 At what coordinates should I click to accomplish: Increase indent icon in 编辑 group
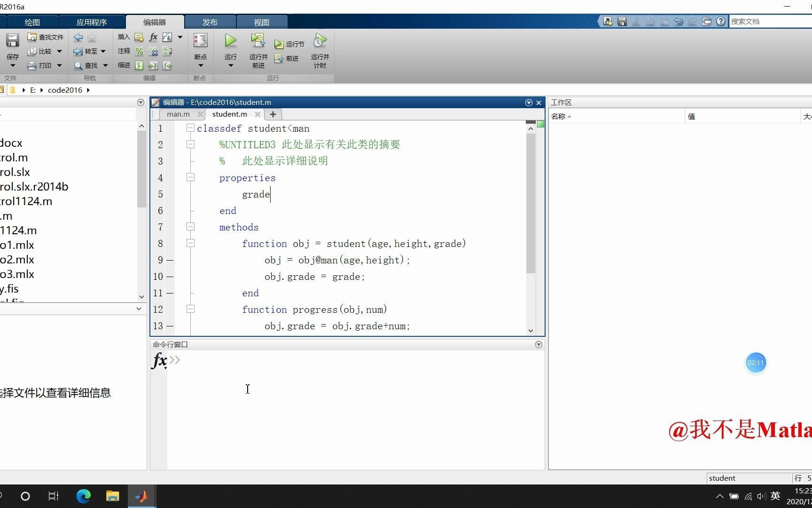point(153,65)
